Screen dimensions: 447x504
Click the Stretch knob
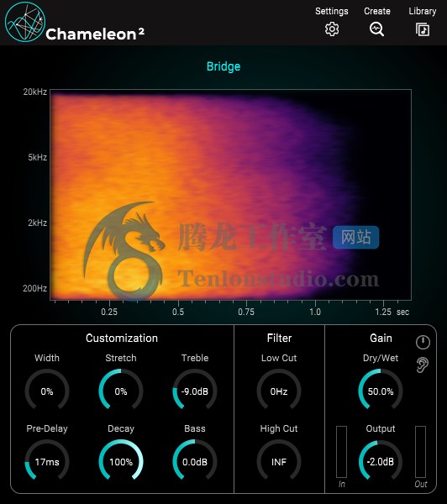(121, 391)
